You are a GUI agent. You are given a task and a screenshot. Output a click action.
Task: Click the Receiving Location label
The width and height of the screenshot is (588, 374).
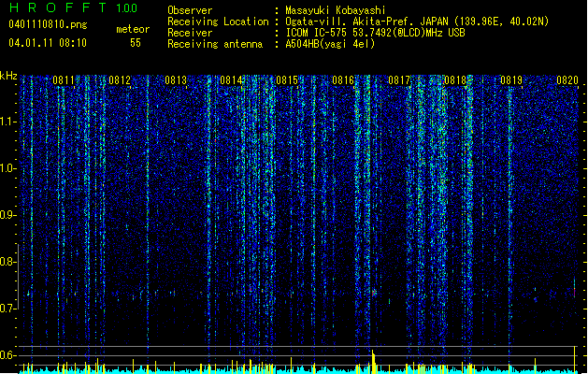click(x=218, y=22)
